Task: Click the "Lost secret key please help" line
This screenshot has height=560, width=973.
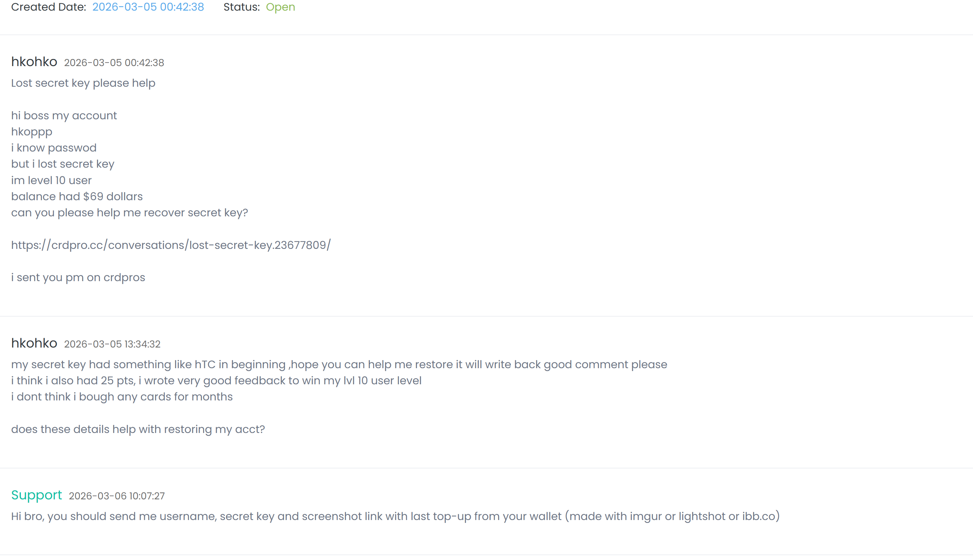Action: (x=83, y=83)
